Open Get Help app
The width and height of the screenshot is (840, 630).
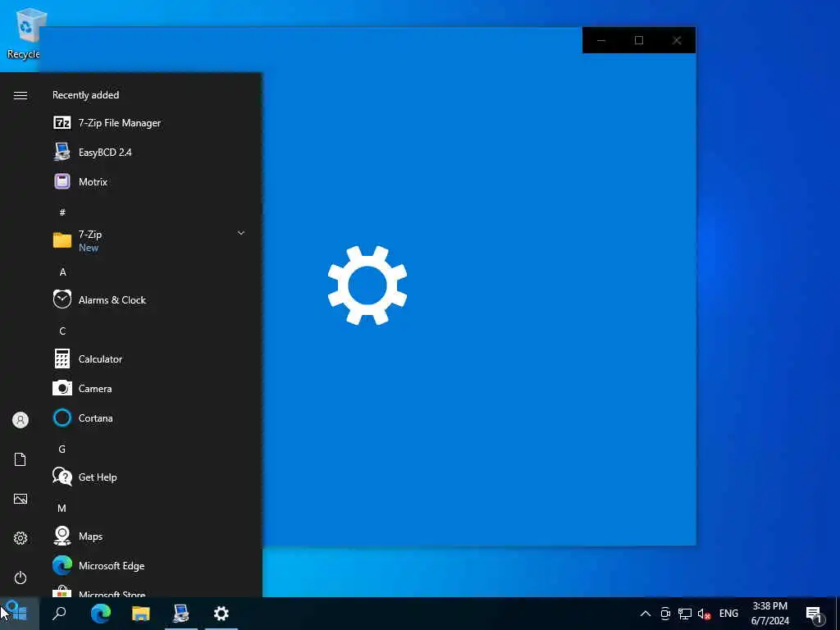pyautogui.click(x=150, y=477)
